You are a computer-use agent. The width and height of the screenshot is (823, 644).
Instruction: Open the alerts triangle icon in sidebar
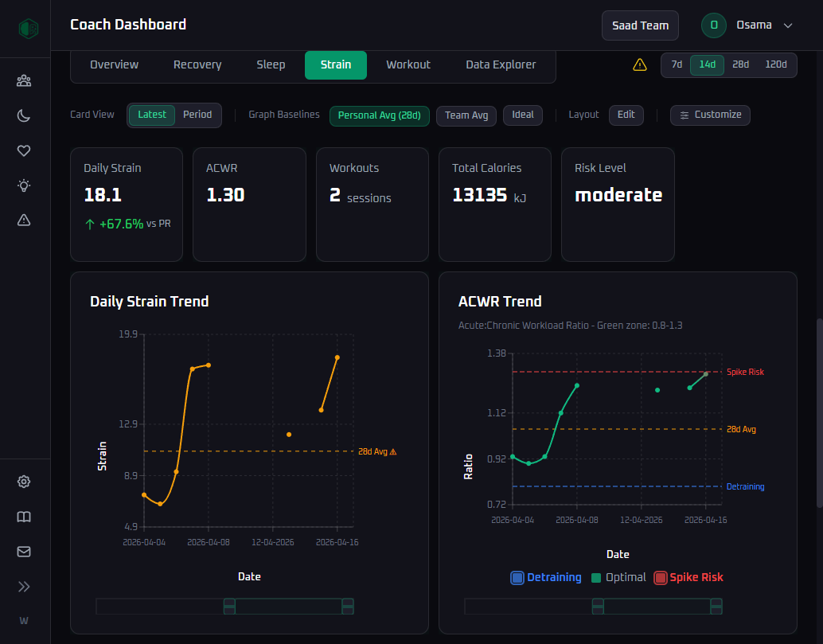pyautogui.click(x=24, y=221)
